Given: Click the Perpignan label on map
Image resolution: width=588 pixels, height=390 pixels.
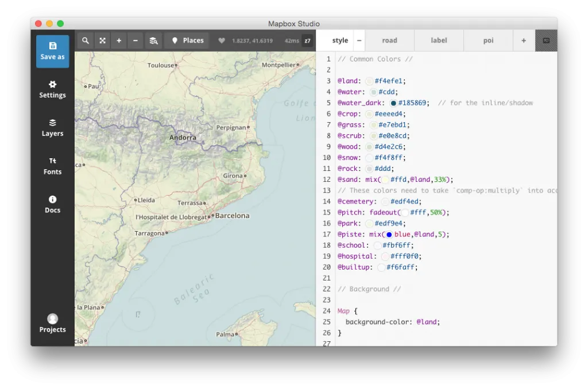Looking at the screenshot, I should click(x=231, y=127).
